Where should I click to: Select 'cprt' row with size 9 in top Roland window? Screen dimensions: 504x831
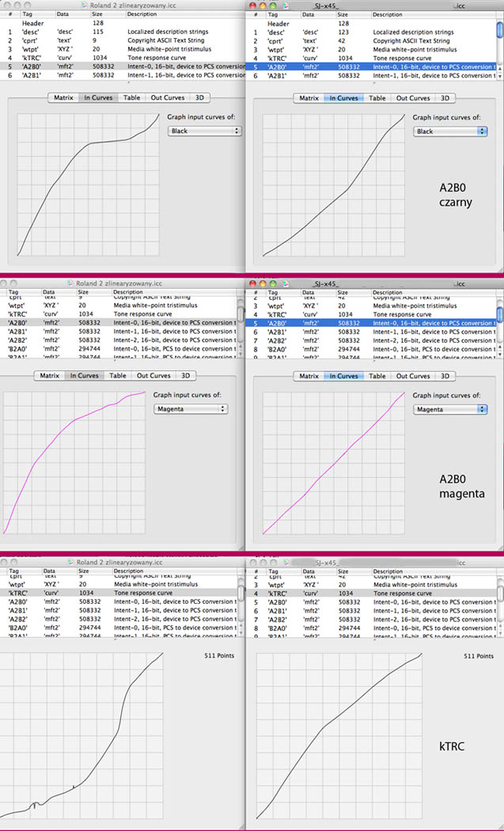point(123,40)
